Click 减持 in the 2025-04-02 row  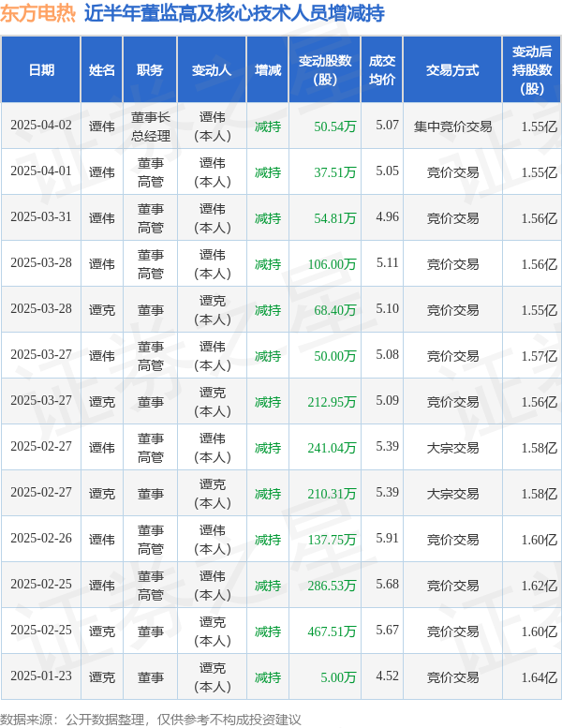point(268,126)
